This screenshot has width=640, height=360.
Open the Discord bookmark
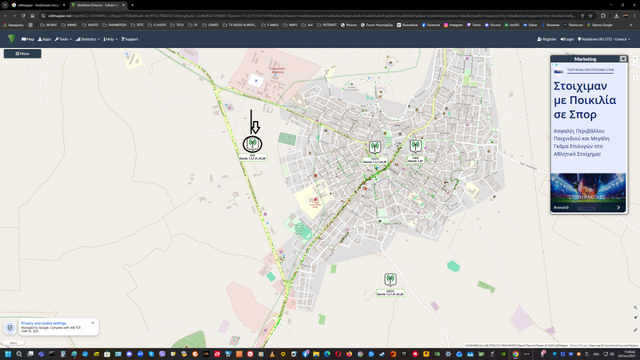coord(493,25)
